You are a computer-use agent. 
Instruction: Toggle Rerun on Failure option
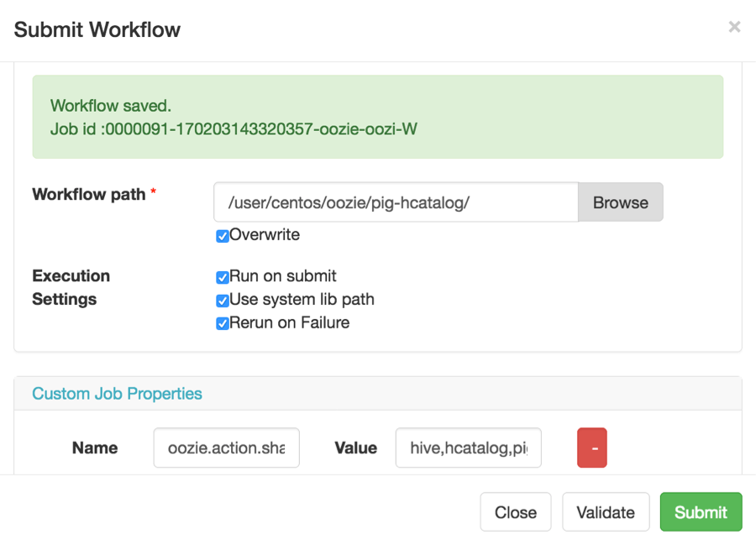click(223, 323)
